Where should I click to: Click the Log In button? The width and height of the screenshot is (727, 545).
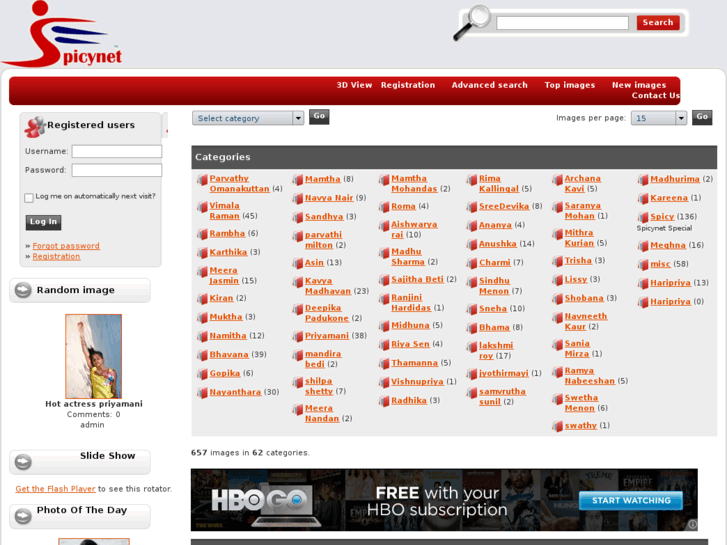point(43,222)
